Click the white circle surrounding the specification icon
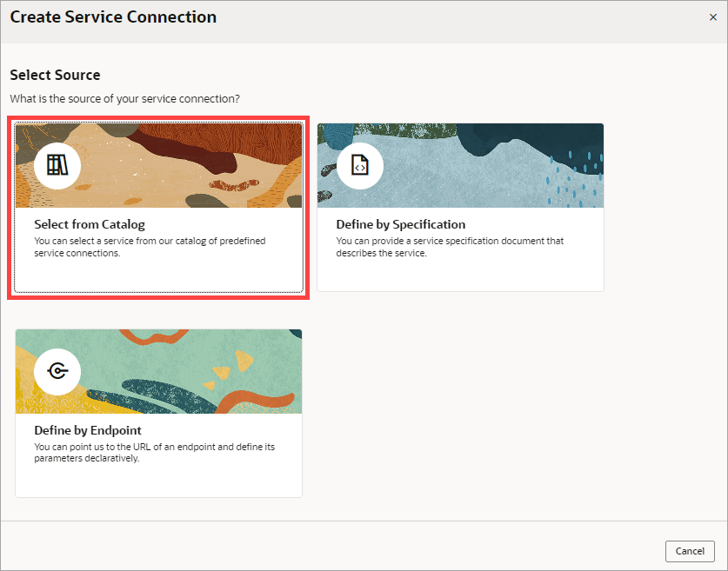The height and width of the screenshot is (571, 728). click(x=357, y=165)
